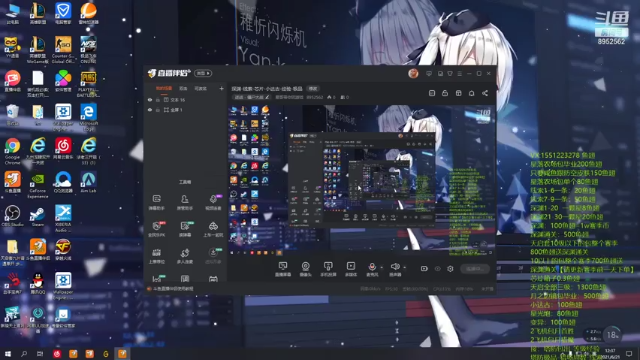The image size is (640, 360).
Task: Toggle lock on the text 16 source
Action: tap(158, 100)
